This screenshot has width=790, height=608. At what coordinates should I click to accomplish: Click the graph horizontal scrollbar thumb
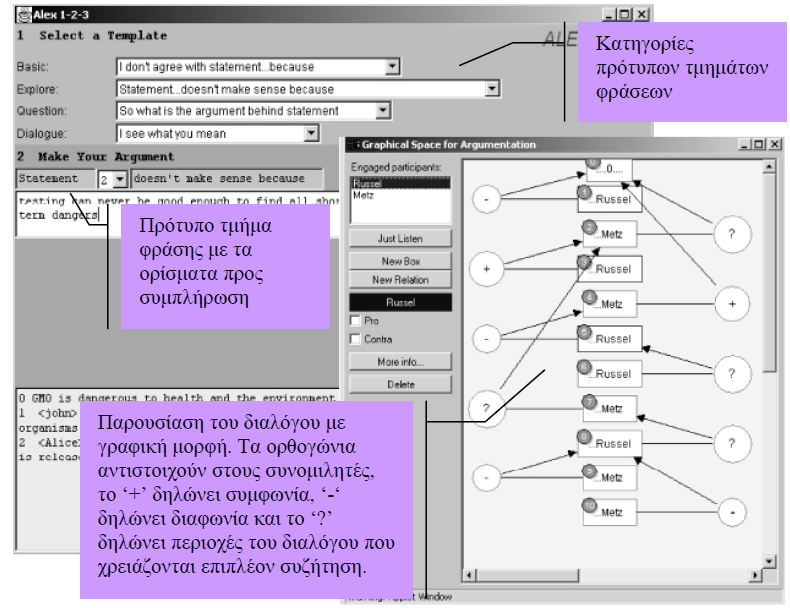(x=528, y=575)
